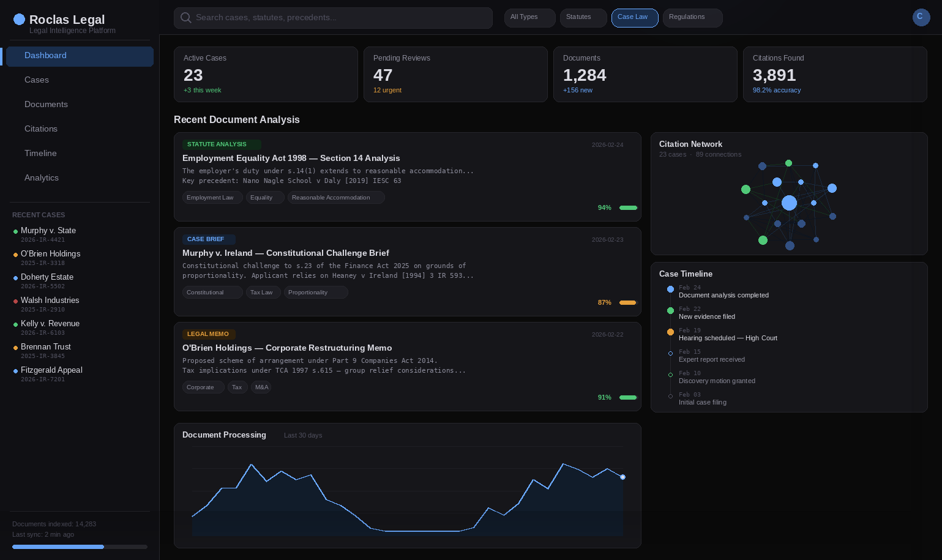942x560 pixels.
Task: Open the All Types dropdown
Action: pos(529,17)
